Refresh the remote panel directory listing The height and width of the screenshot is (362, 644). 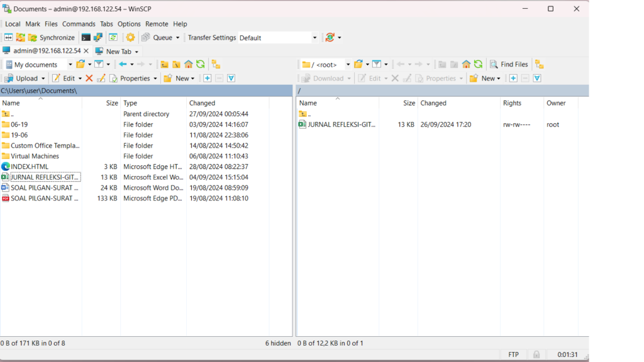478,64
